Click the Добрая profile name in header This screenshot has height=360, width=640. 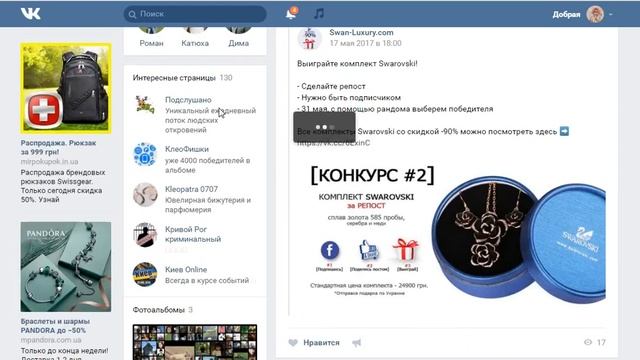coord(566,14)
